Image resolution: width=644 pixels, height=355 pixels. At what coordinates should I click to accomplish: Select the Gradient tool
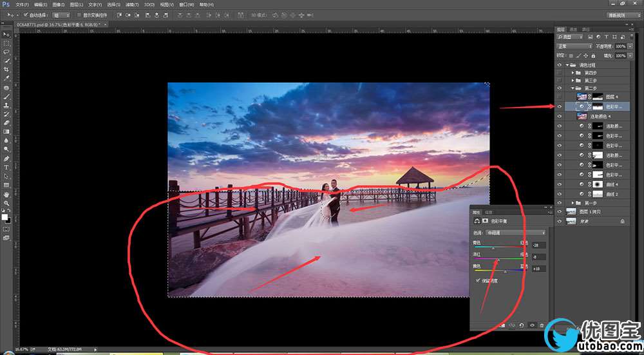pos(6,131)
